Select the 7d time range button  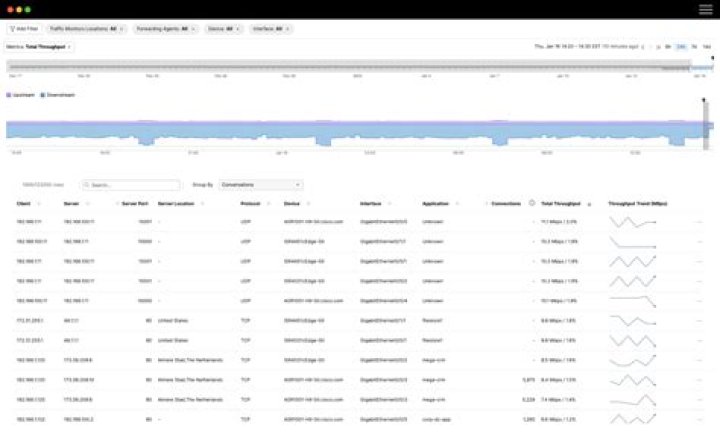(x=694, y=47)
